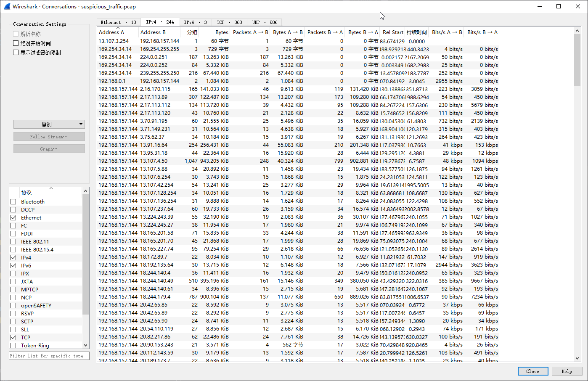Toggle the 绝对开始时间 checkbox

pos(16,43)
